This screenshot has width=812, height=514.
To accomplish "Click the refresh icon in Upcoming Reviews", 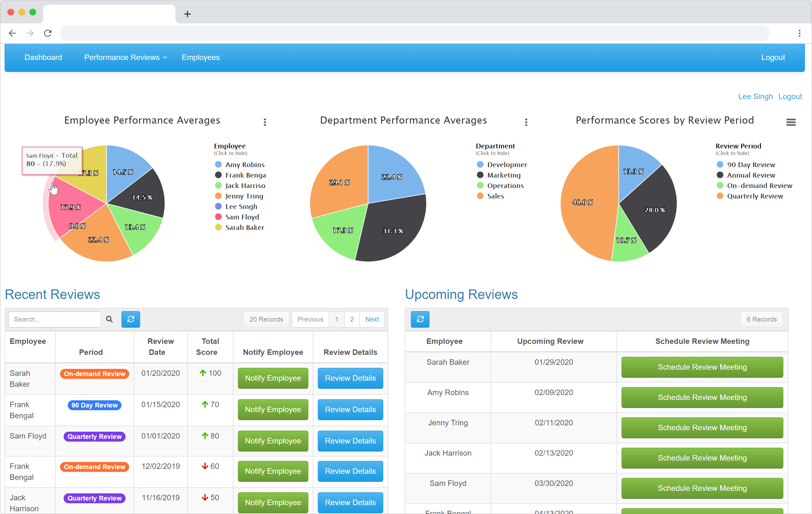I will [x=420, y=319].
